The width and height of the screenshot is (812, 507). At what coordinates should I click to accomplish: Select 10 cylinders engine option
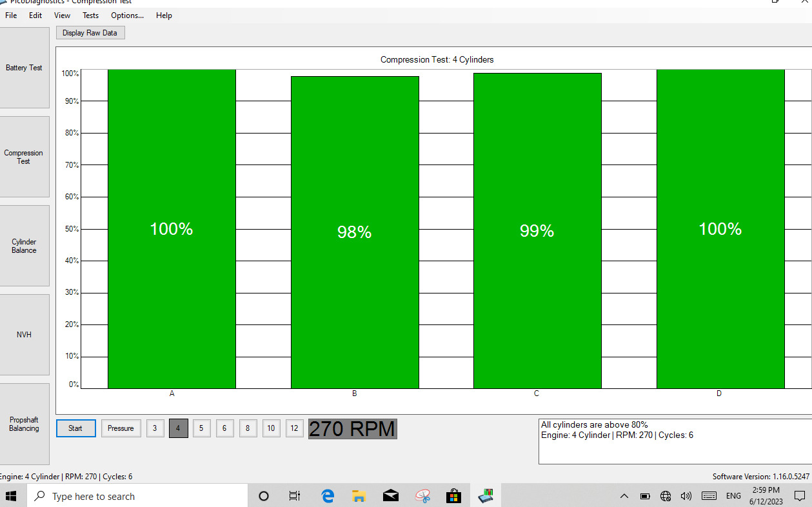coord(271,428)
